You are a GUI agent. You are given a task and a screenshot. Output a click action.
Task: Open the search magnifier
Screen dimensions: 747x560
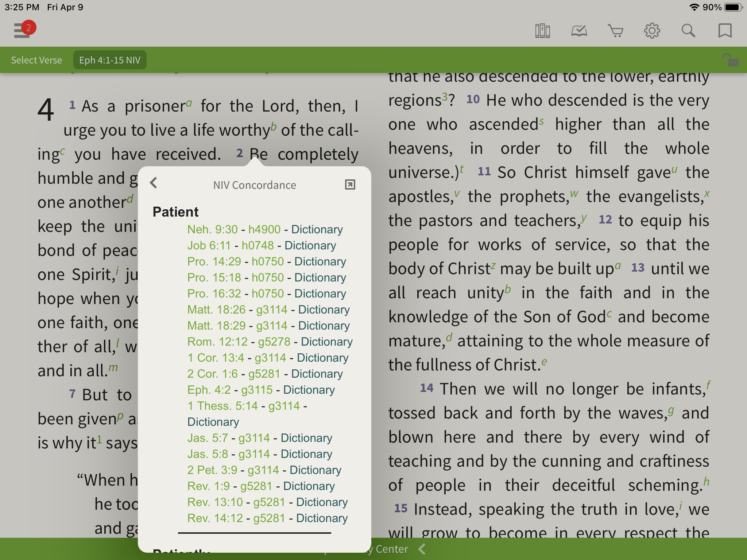[x=688, y=31]
